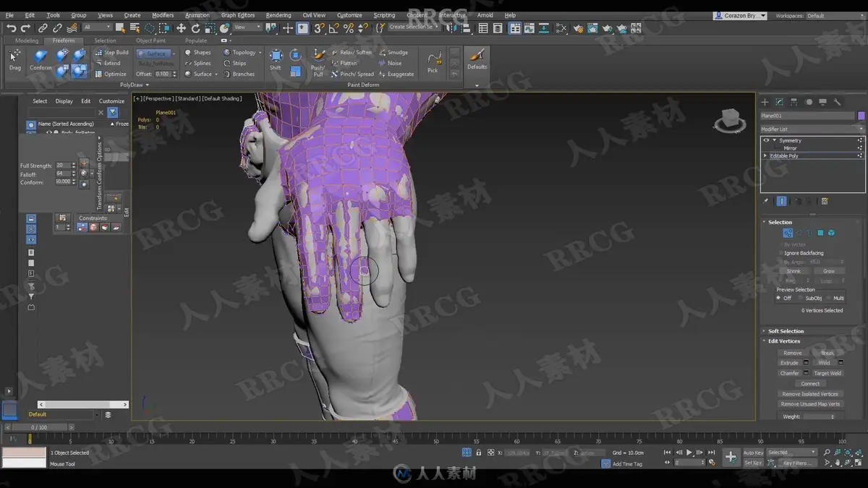Viewport: 868px width, 488px height.
Task: Open the Workspaces Default dropdown
Action: click(836, 15)
